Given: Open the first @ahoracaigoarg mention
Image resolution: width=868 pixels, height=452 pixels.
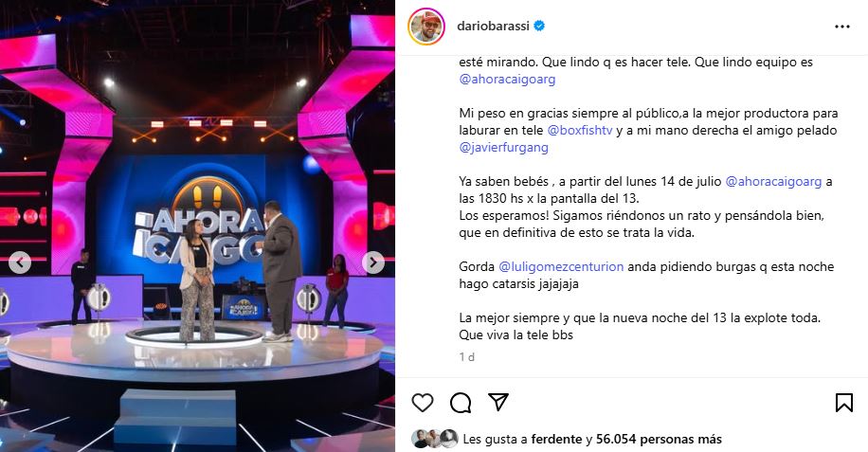Looking at the screenshot, I should tap(507, 79).
